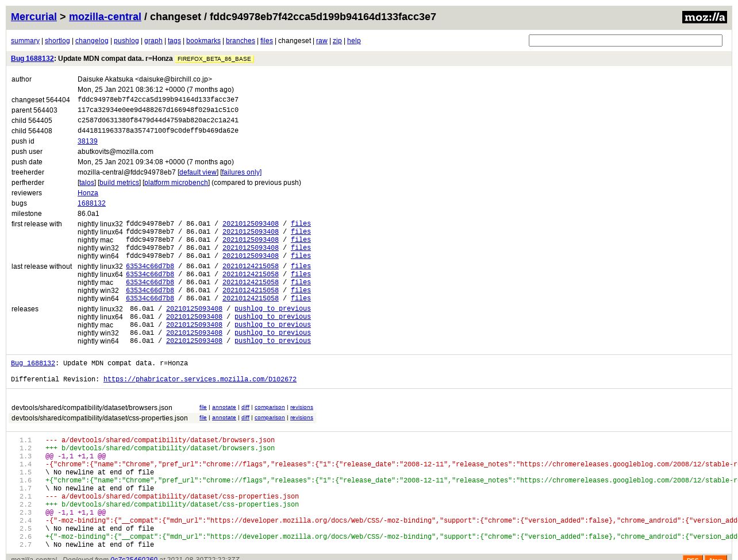
Task: Open files for first release nightly win64
Action: (301, 256)
